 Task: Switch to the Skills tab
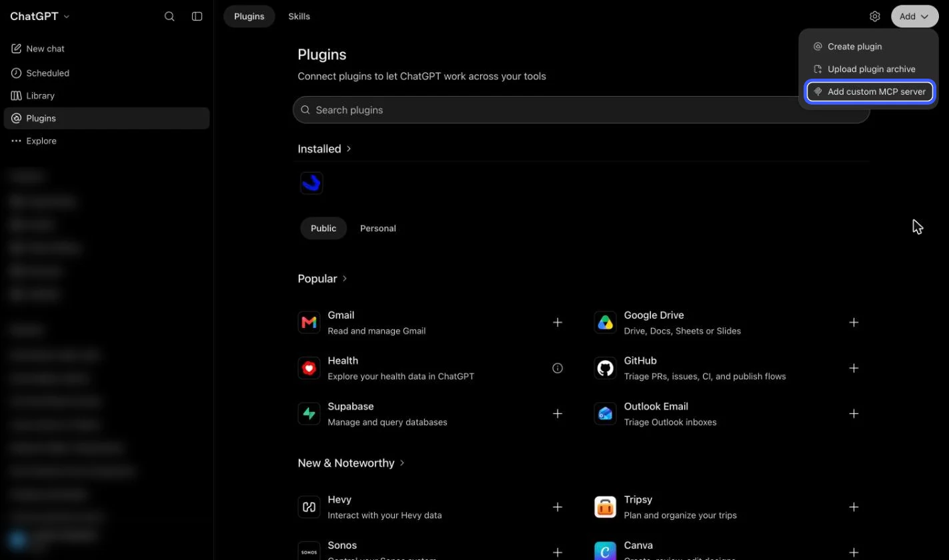point(299,16)
